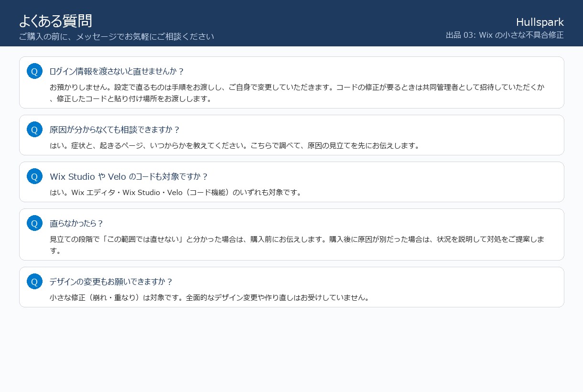Select question 直らなかったら？
The height and width of the screenshot is (392, 583).
(76, 223)
